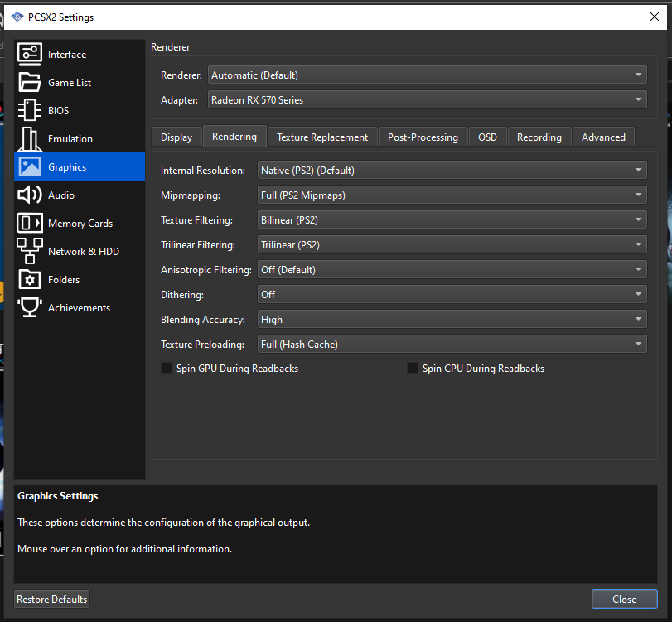Select the Achievements trophy icon
This screenshot has width=672, height=622.
(x=29, y=307)
